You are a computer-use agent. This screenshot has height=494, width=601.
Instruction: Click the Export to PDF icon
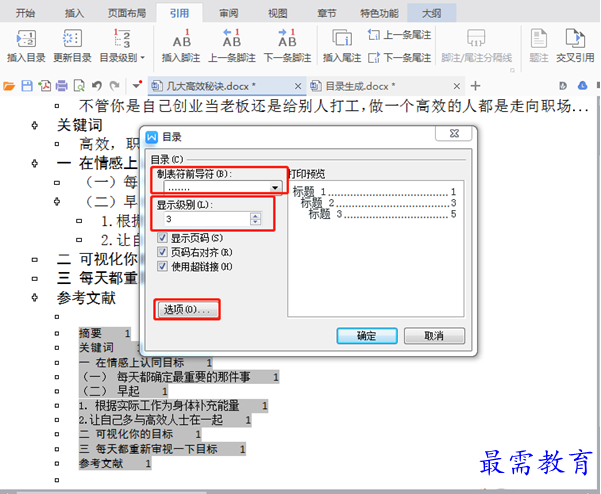coord(44,86)
